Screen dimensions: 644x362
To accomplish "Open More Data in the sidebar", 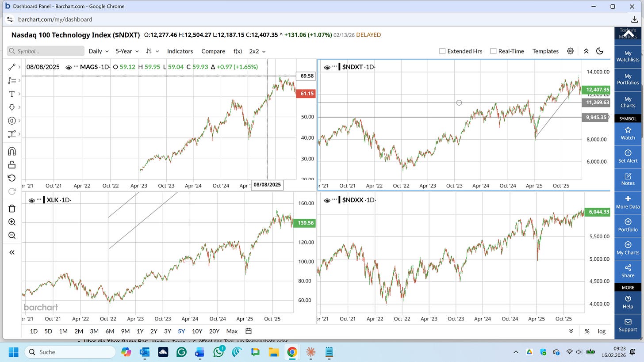I will pyautogui.click(x=628, y=202).
